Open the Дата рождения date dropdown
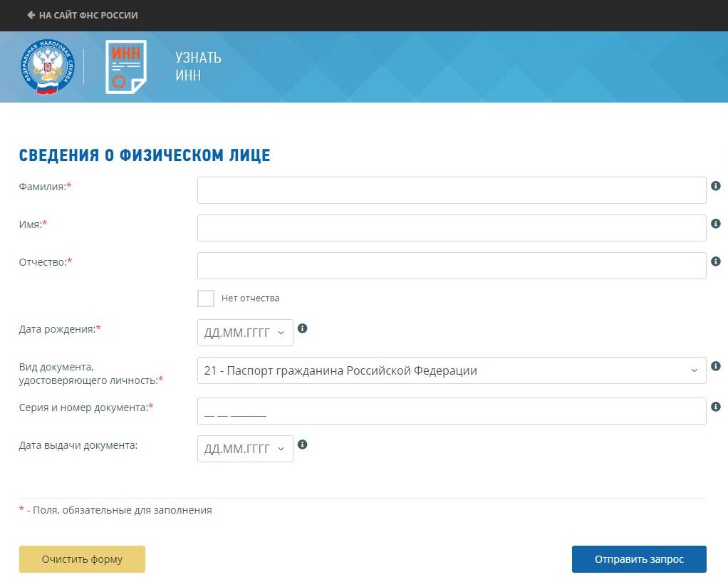728x587 pixels. coord(244,332)
